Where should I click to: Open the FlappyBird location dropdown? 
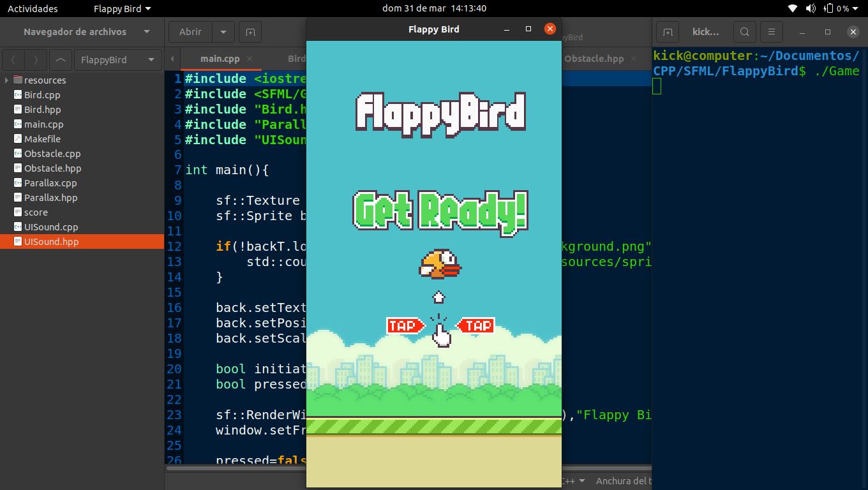point(117,60)
